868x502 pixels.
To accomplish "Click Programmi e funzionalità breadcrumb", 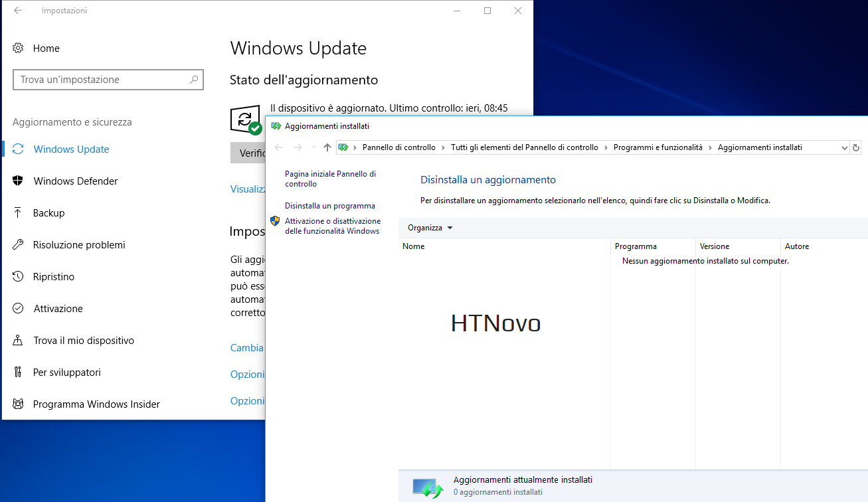I will pyautogui.click(x=658, y=147).
